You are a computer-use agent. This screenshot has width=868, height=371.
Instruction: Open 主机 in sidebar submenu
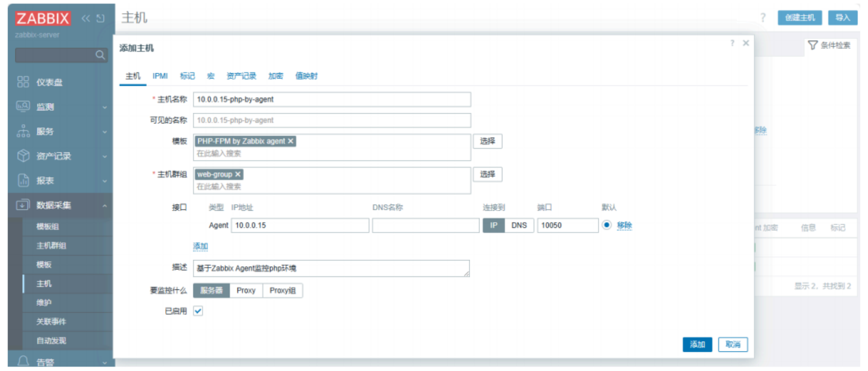coord(44,284)
